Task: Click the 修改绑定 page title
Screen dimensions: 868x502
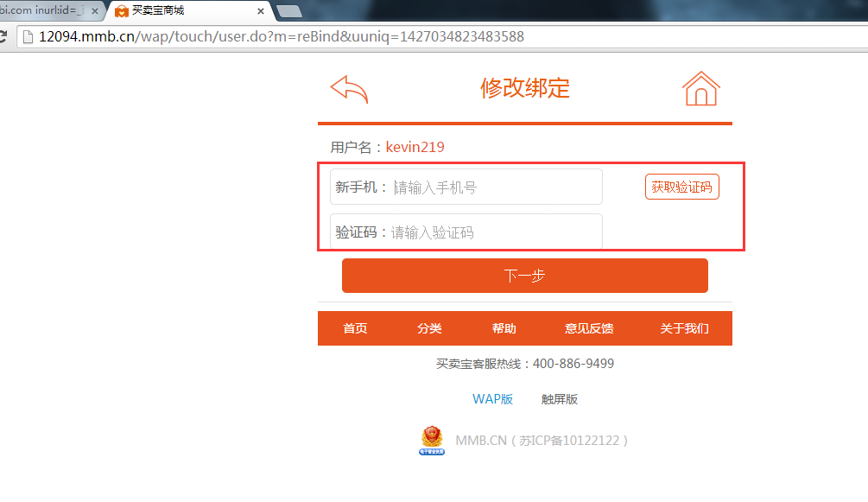Action: pos(525,88)
